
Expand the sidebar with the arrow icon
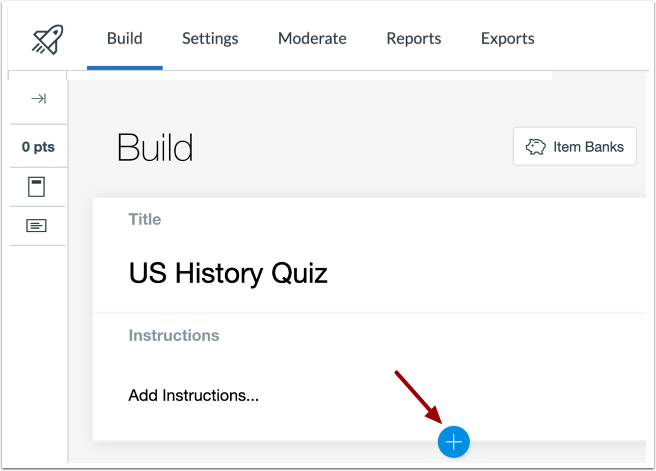[x=38, y=98]
